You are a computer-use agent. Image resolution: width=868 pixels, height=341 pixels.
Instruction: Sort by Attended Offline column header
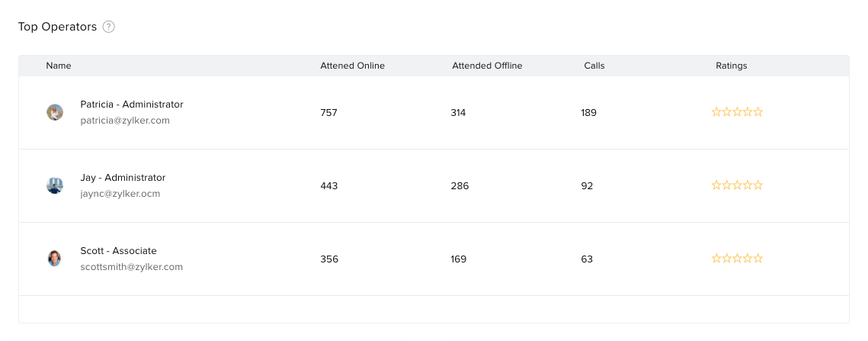487,66
